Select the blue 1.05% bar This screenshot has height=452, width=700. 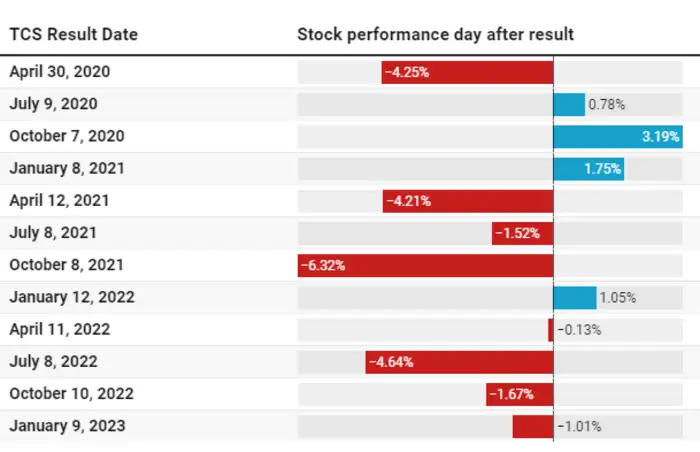(x=575, y=297)
